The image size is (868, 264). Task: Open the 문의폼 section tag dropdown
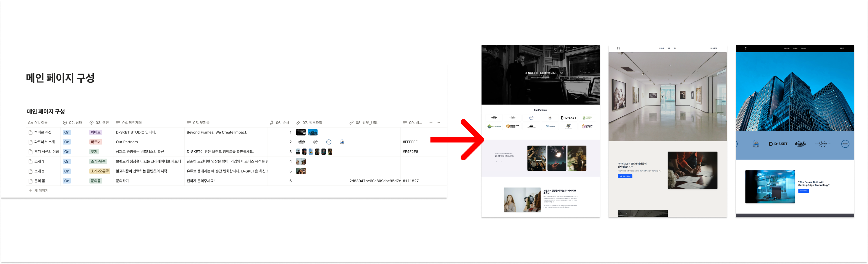[x=96, y=181]
